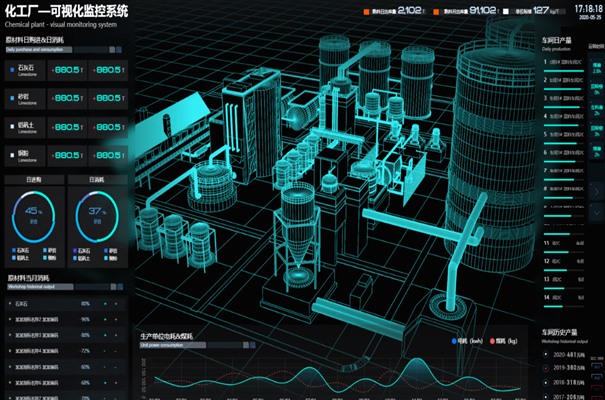The image size is (605, 400).
Task: Open the Daily purchase and consumption bar
Action: 39,50
